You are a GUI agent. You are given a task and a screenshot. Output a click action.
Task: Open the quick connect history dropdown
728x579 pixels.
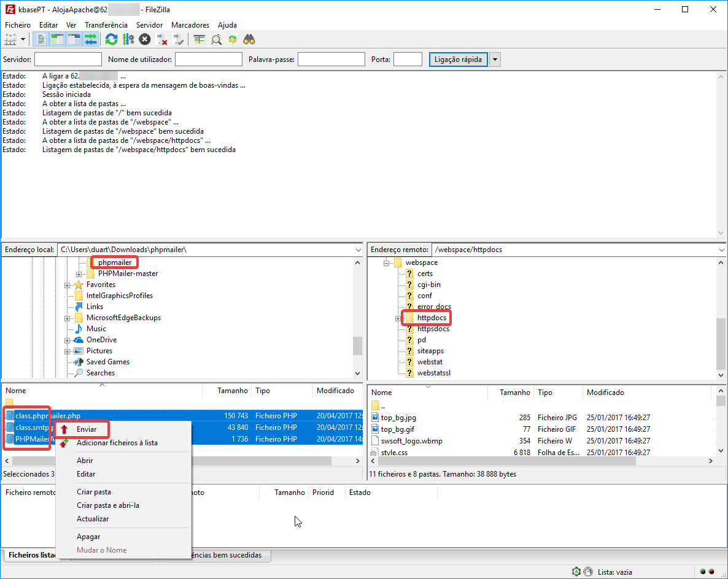point(495,59)
